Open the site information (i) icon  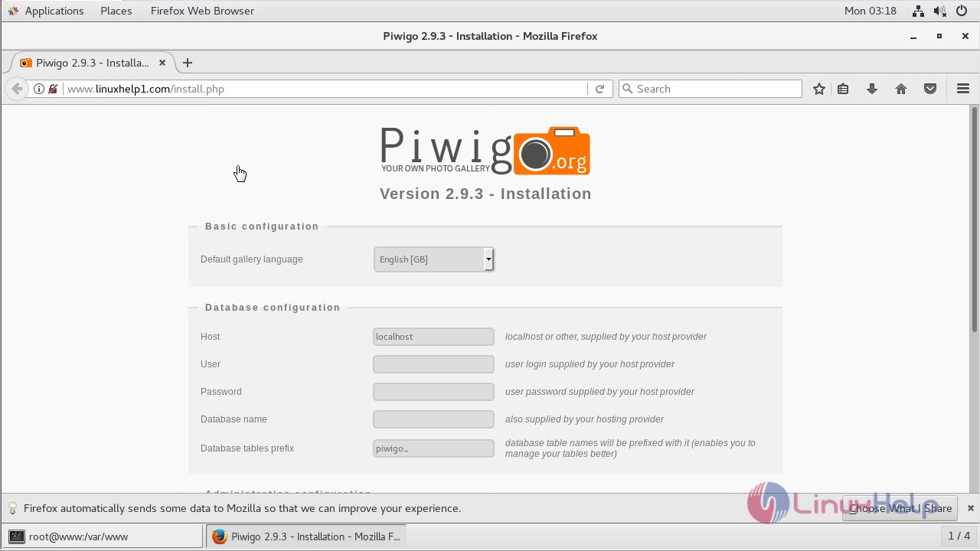tap(38, 89)
